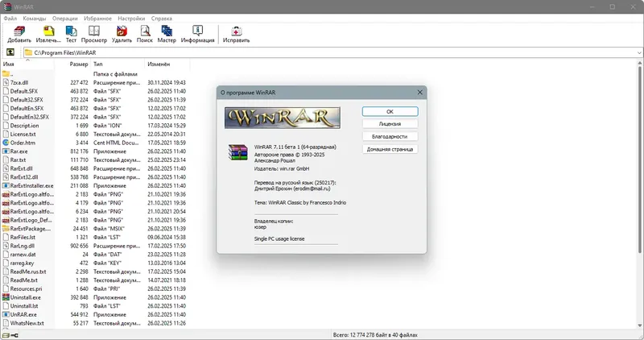
Task: Open the Справка menu
Action: pyautogui.click(x=162, y=19)
